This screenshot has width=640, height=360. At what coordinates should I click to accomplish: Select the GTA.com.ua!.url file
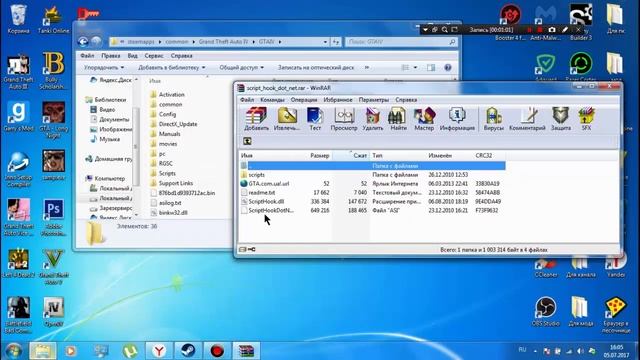coord(269,184)
